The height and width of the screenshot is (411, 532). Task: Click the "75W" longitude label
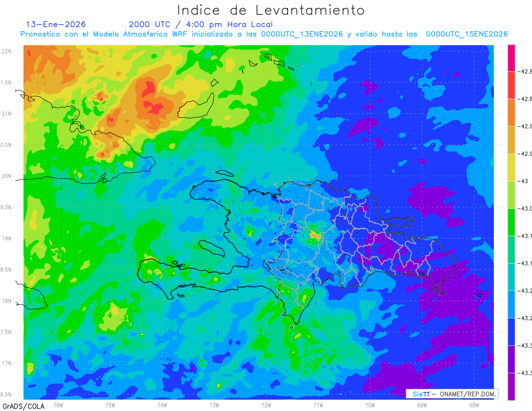point(110,405)
